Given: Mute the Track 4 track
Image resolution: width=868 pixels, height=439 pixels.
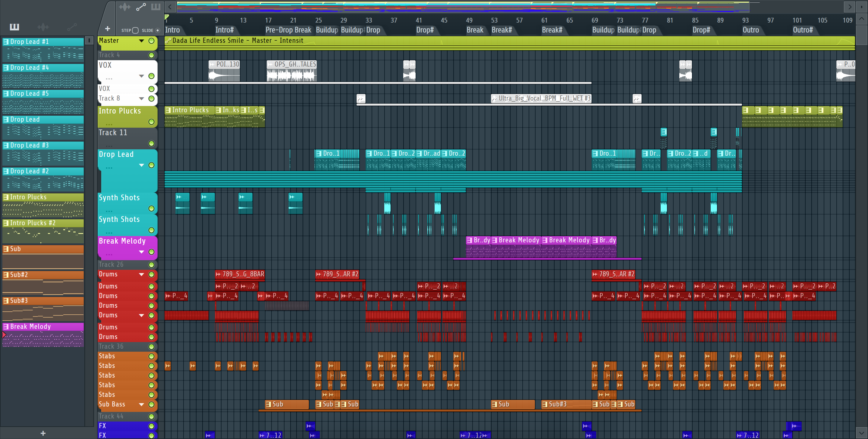Looking at the screenshot, I should pyautogui.click(x=152, y=55).
